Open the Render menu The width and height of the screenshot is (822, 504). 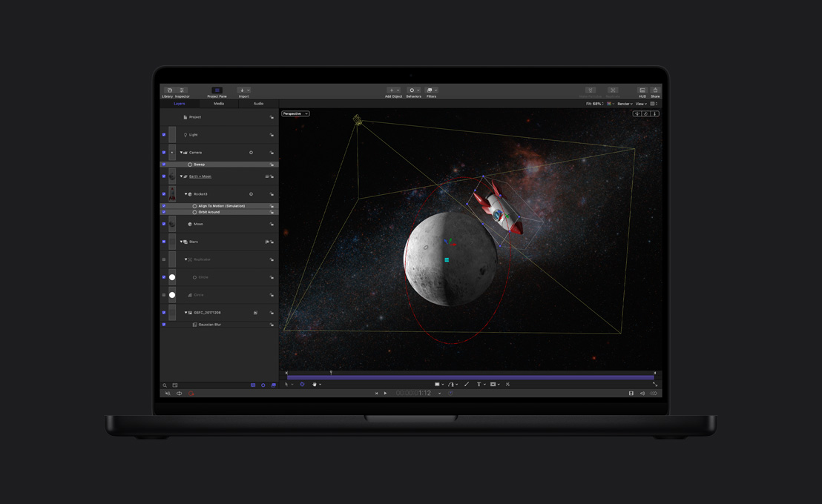(624, 103)
